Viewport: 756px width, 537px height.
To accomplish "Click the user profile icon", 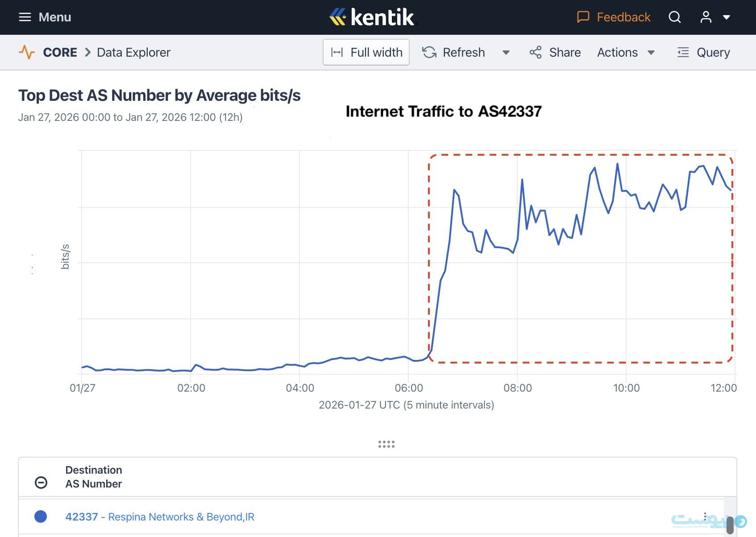I will click(706, 17).
